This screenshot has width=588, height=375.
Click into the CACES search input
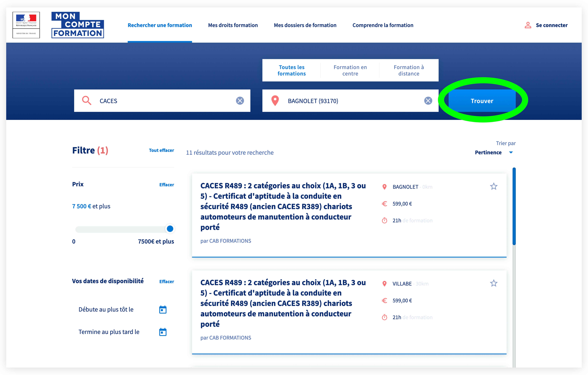pos(161,101)
